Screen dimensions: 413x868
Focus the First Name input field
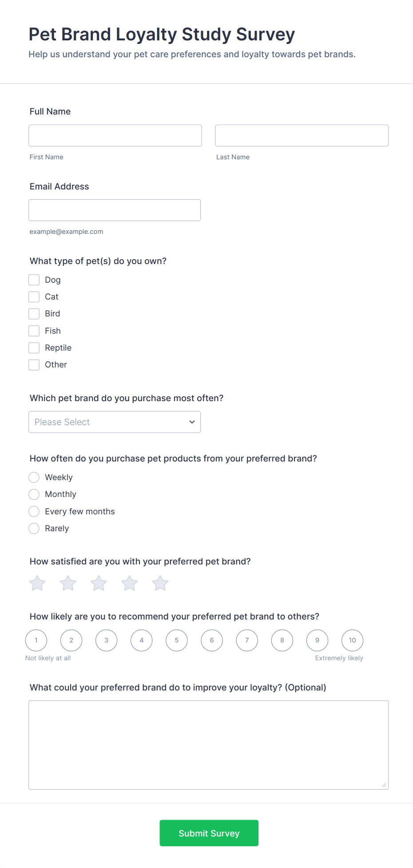[x=115, y=135]
